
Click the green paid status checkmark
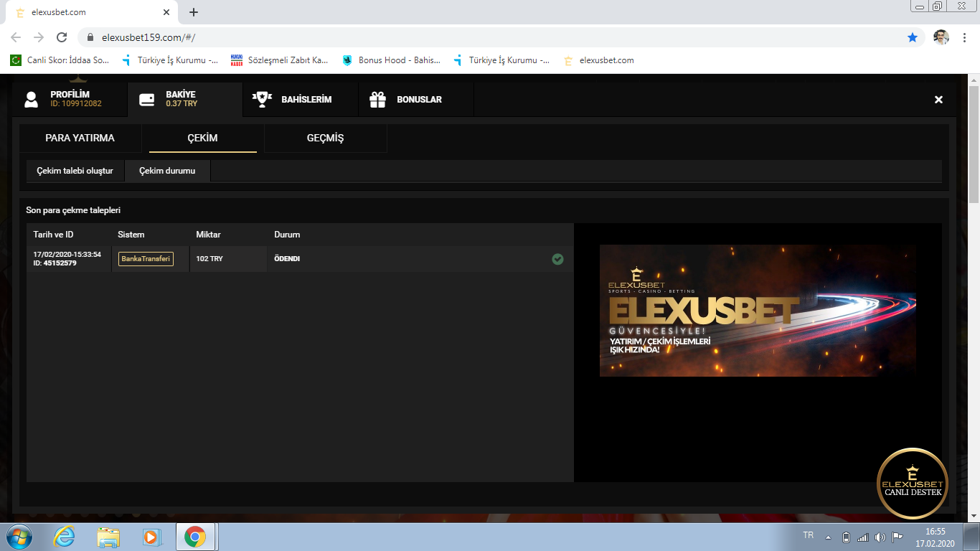click(557, 259)
